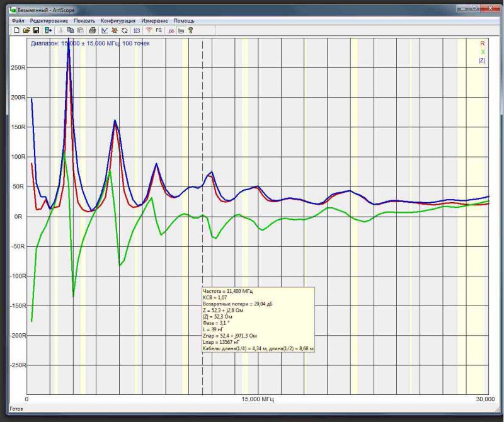Click the antenna measurement icon

pyautogui.click(x=149, y=30)
